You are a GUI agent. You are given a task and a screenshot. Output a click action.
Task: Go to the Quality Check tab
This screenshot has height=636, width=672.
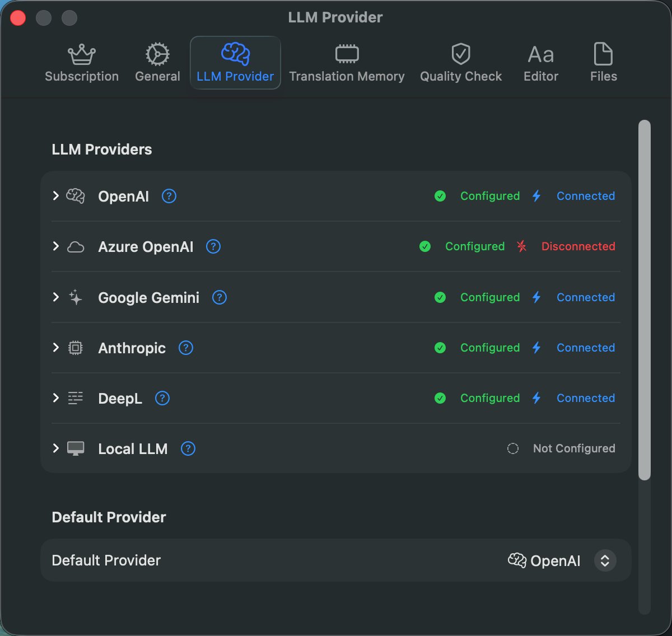coord(461,63)
